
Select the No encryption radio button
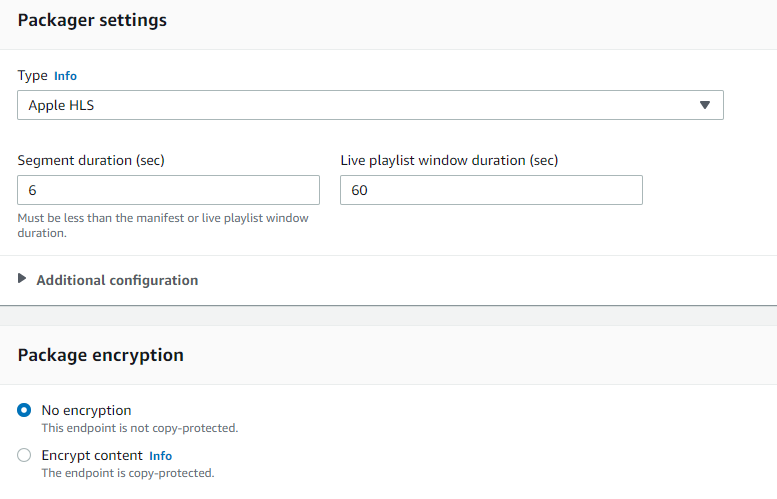25,410
